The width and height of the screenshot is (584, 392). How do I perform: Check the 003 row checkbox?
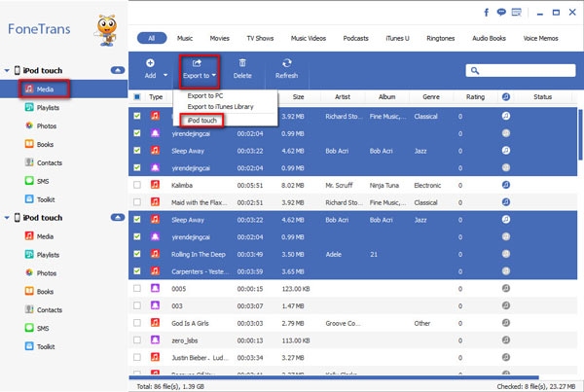137,305
